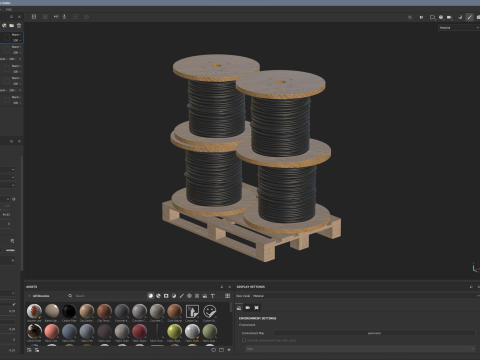Open the environment settings tab in Display Settings
This screenshot has width=480, height=360.
239,307
